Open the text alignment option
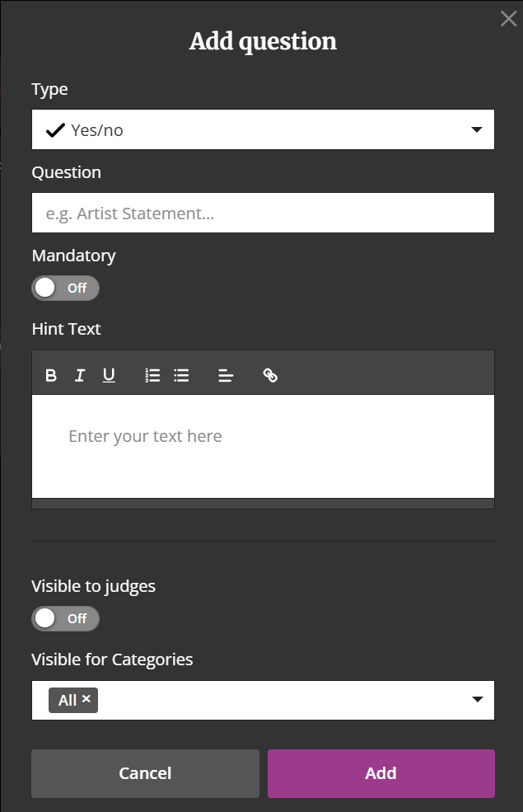The width and height of the screenshot is (523, 812). pos(226,375)
